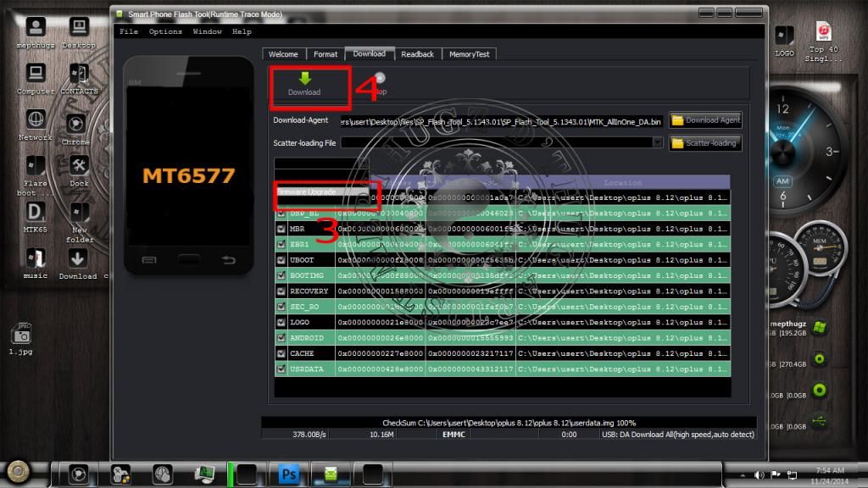
Task: Click the Download Agent browse button
Action: pyautogui.click(x=705, y=120)
